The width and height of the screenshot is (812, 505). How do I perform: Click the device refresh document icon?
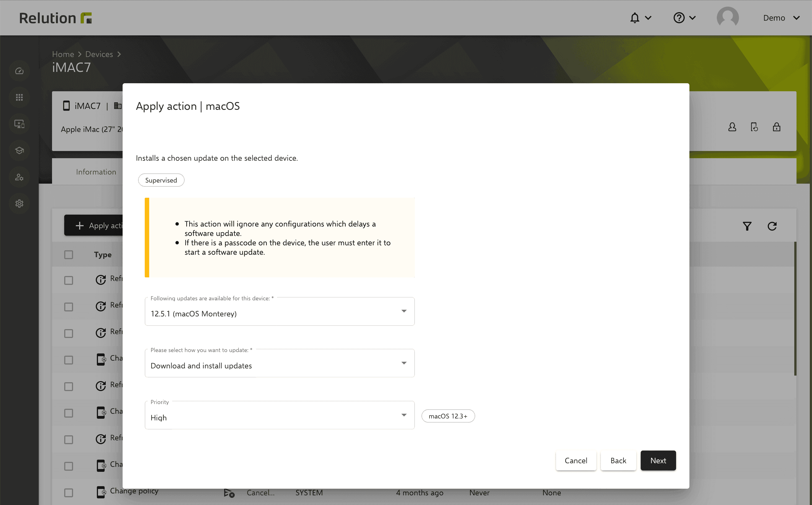[x=754, y=127]
